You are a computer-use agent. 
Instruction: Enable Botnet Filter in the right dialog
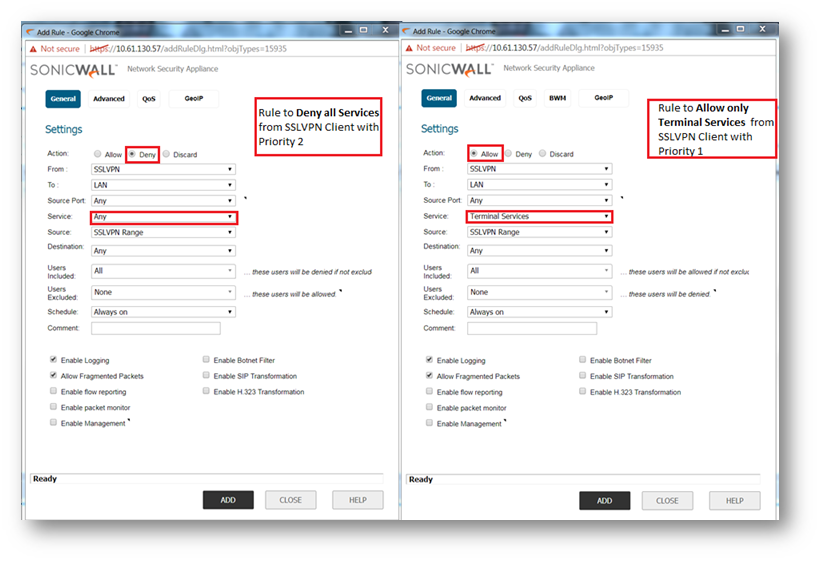pos(582,360)
